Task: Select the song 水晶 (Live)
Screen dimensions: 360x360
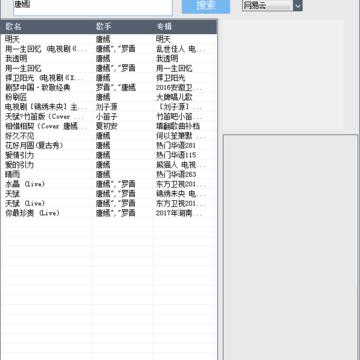Action: point(25,184)
